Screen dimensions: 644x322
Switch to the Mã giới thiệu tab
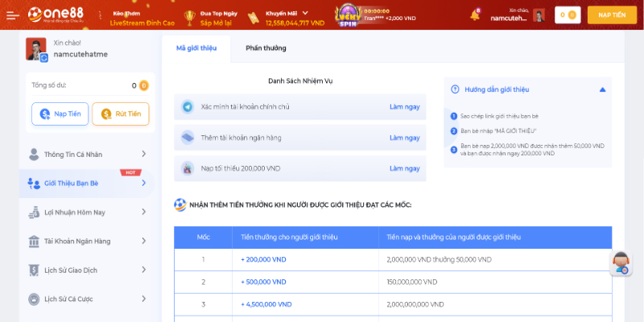click(x=196, y=48)
